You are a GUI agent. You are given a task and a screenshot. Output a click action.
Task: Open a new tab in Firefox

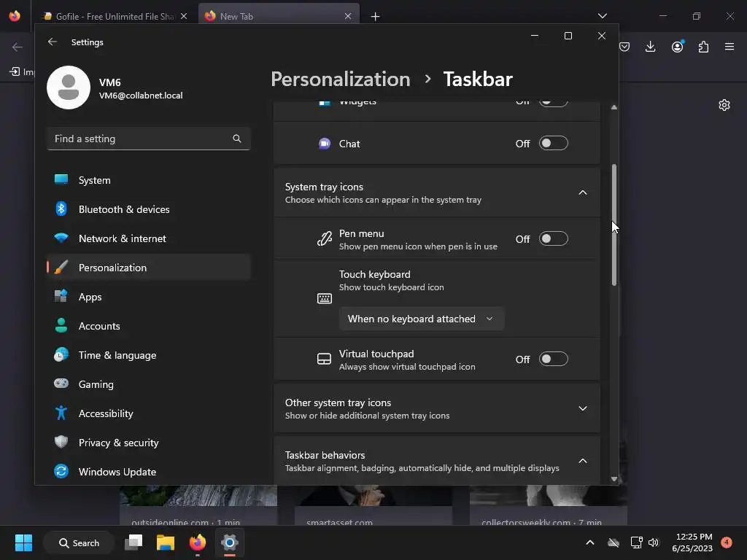pyautogui.click(x=376, y=17)
